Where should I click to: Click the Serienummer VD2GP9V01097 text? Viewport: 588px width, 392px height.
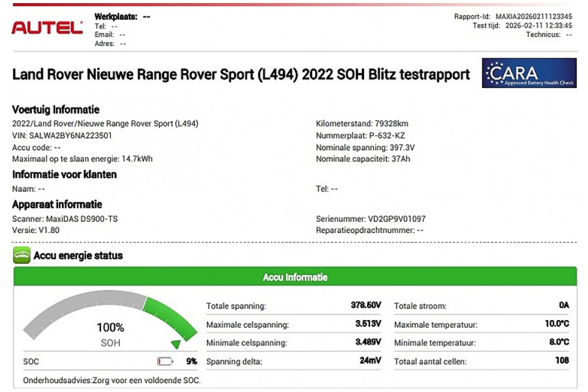371,219
